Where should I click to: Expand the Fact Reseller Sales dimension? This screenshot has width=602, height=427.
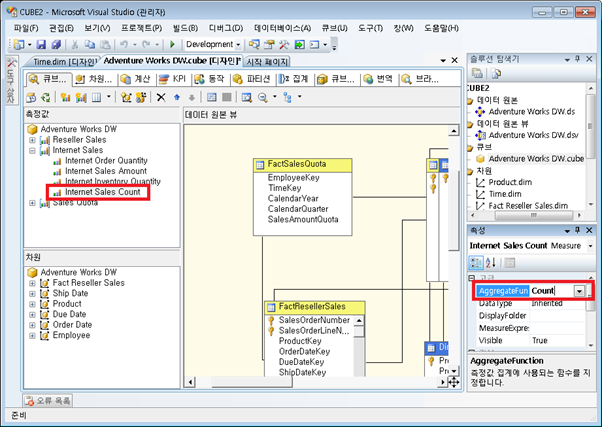tap(33, 283)
